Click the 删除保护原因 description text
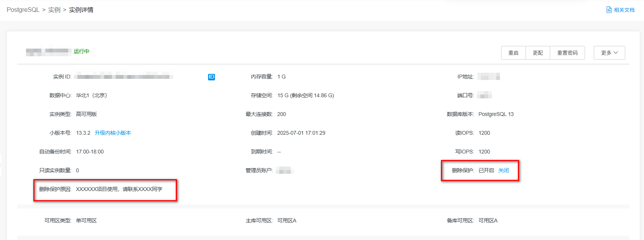This screenshot has width=644, height=240. [x=119, y=189]
